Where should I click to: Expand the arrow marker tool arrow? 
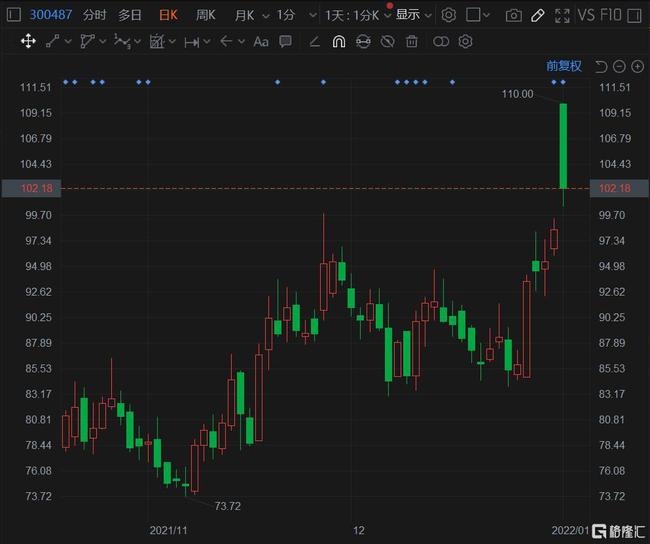coord(241,41)
